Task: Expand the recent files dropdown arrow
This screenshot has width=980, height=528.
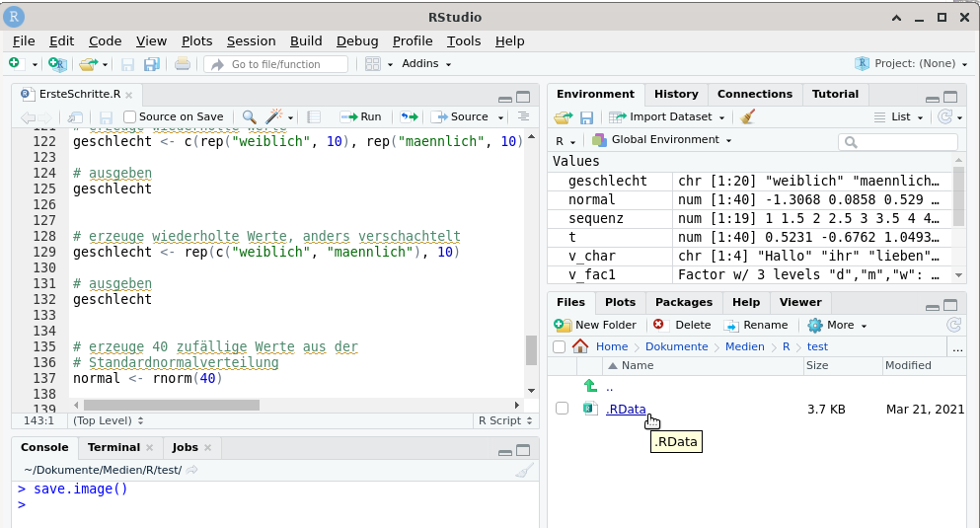Action: [x=105, y=64]
